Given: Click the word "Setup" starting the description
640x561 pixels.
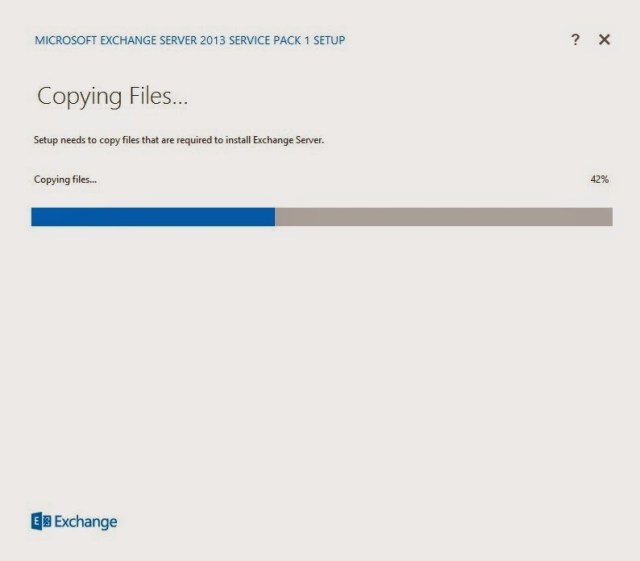Looking at the screenshot, I should (46, 140).
